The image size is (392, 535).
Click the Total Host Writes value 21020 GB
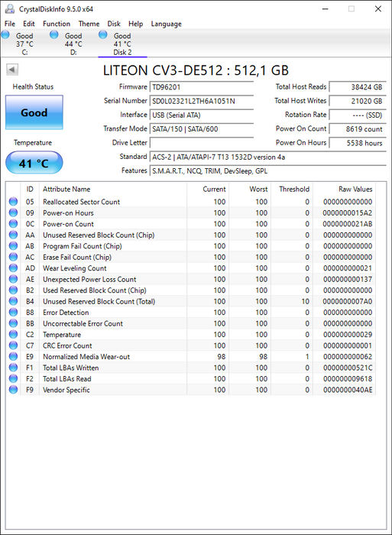tap(358, 101)
